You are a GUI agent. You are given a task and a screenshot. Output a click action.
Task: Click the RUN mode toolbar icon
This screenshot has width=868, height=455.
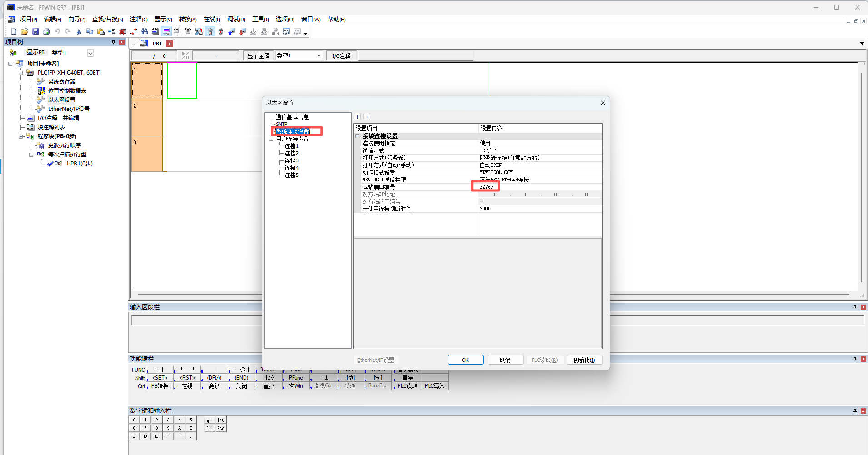coord(275,31)
